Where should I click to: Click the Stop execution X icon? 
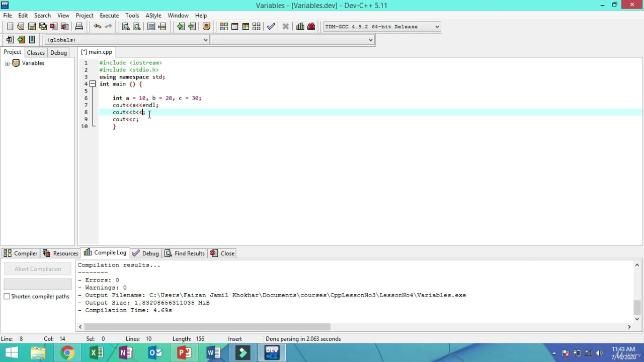point(286,27)
